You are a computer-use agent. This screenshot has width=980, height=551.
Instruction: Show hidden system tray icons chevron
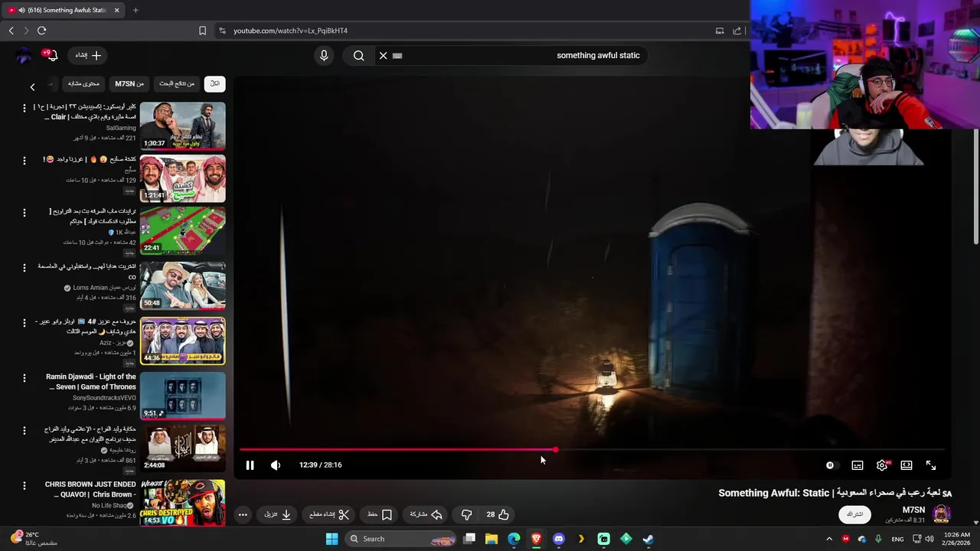click(x=828, y=539)
